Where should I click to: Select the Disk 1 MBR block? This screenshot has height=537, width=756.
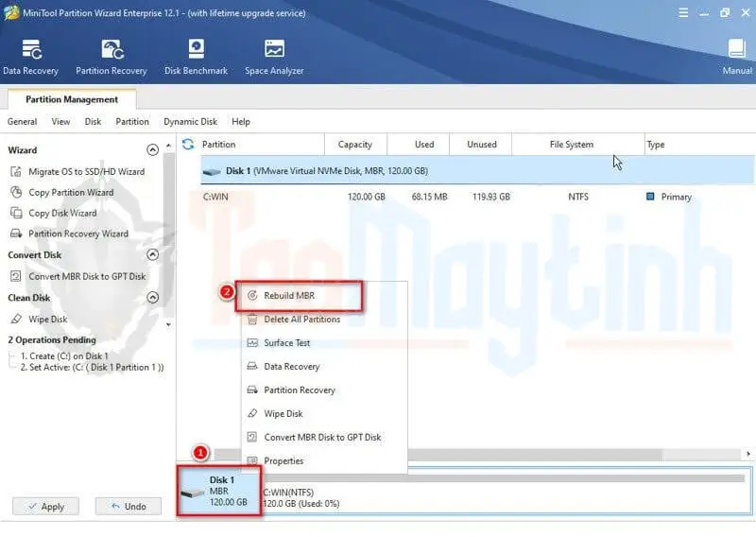pos(218,491)
